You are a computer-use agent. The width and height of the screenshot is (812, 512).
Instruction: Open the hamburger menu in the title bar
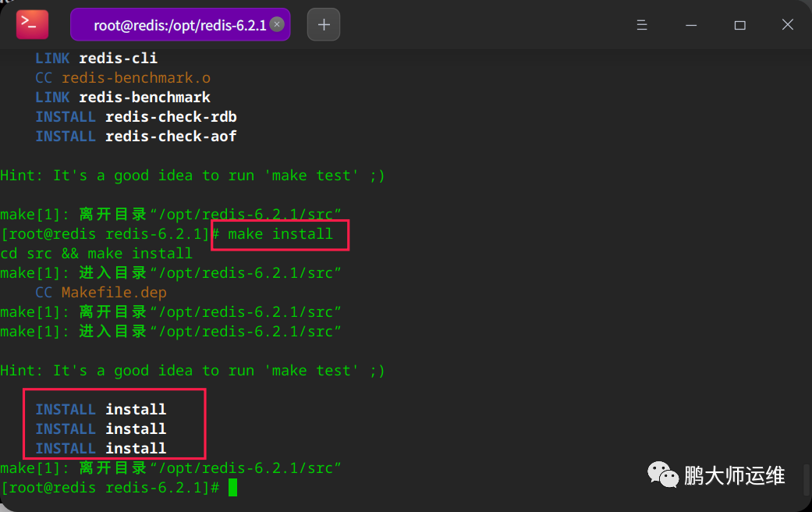pyautogui.click(x=642, y=25)
